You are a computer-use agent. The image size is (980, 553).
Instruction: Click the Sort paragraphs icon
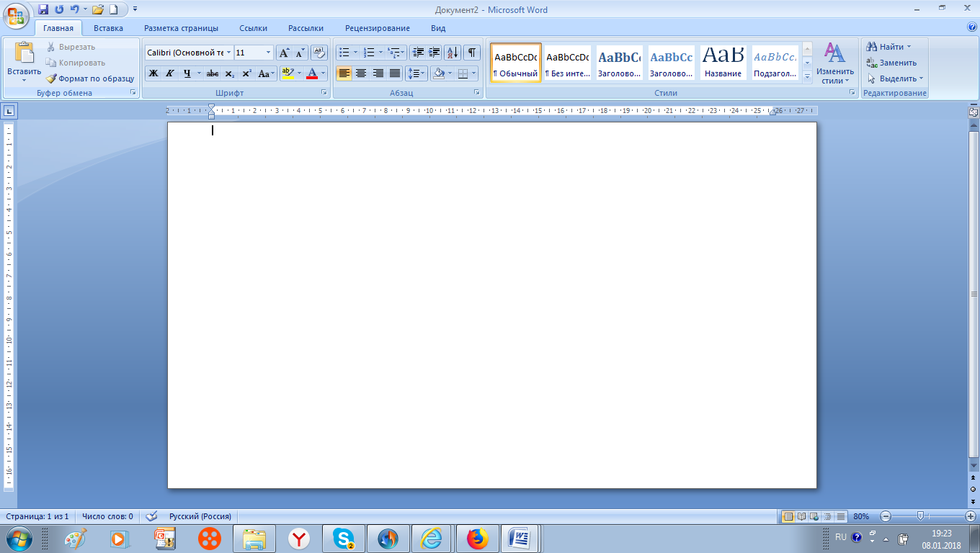pyautogui.click(x=453, y=53)
